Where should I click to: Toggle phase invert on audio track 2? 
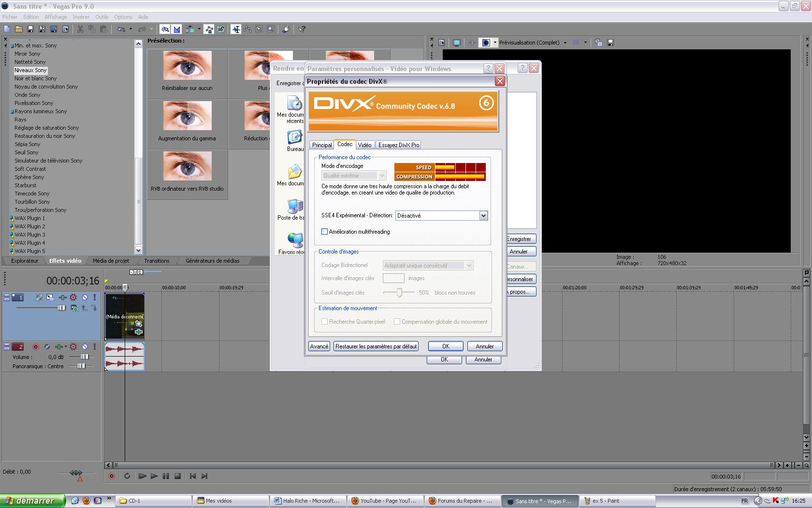[47, 347]
